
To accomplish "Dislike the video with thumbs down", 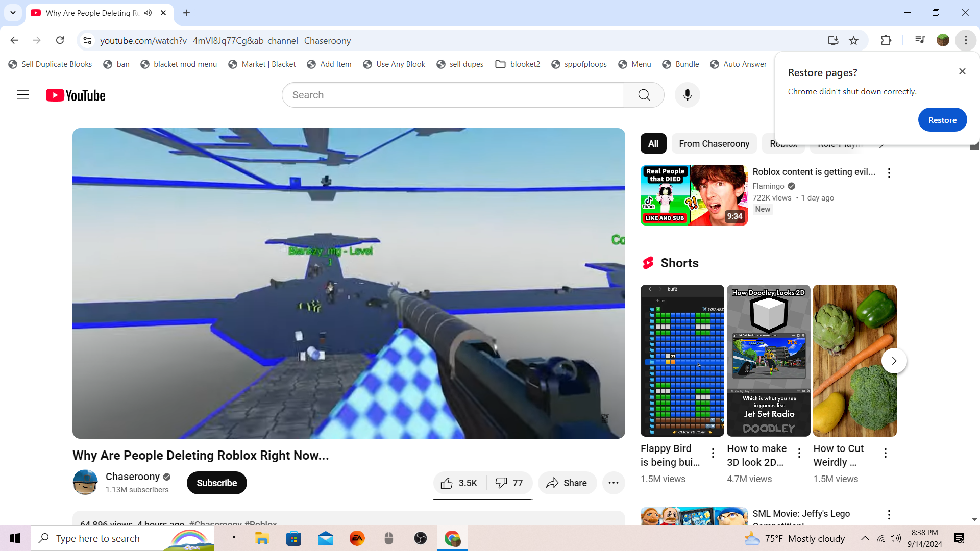I will pyautogui.click(x=509, y=483).
